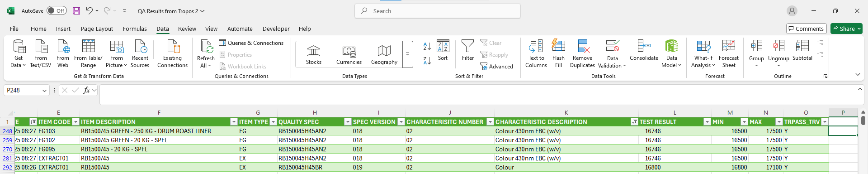Toggle the AutoSave switch
Screen dimensions: 868x174
[x=57, y=11]
